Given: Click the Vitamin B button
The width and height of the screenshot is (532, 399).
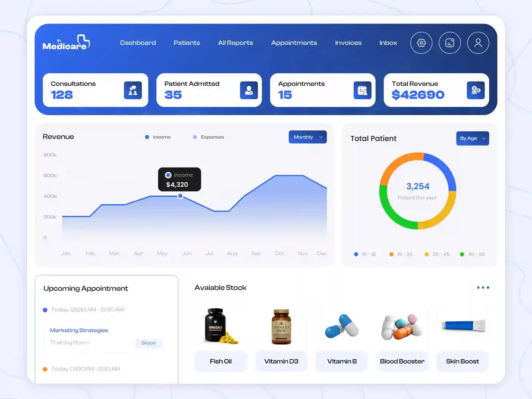Looking at the screenshot, I should click(342, 361).
